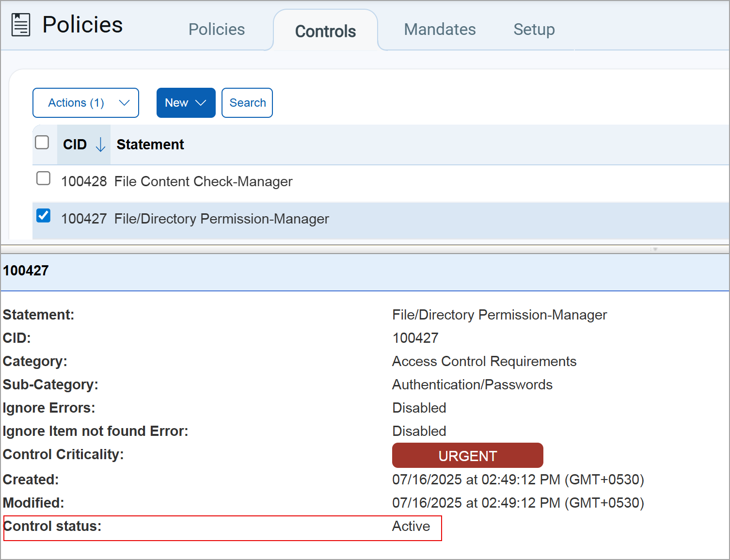This screenshot has height=560, width=730.
Task: Click the Statement column header
Action: click(150, 144)
